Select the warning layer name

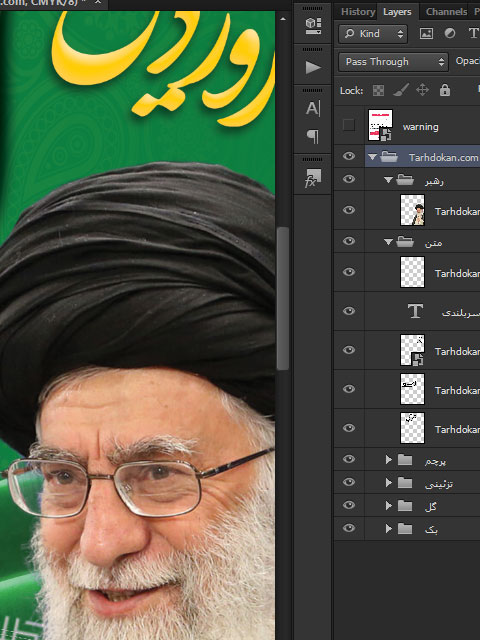(x=420, y=127)
